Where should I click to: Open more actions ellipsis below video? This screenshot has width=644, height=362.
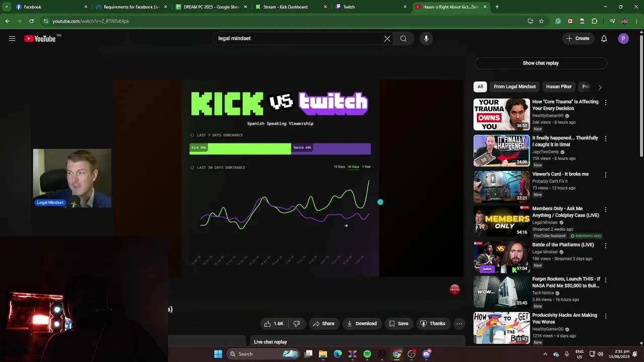(x=459, y=324)
